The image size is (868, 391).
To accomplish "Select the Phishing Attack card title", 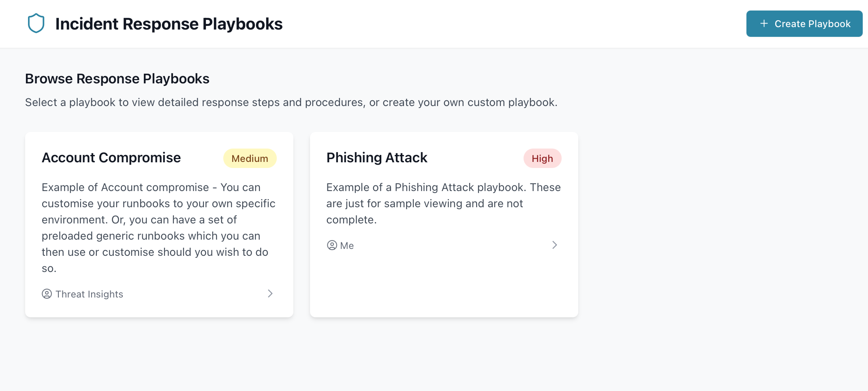I will coord(377,158).
